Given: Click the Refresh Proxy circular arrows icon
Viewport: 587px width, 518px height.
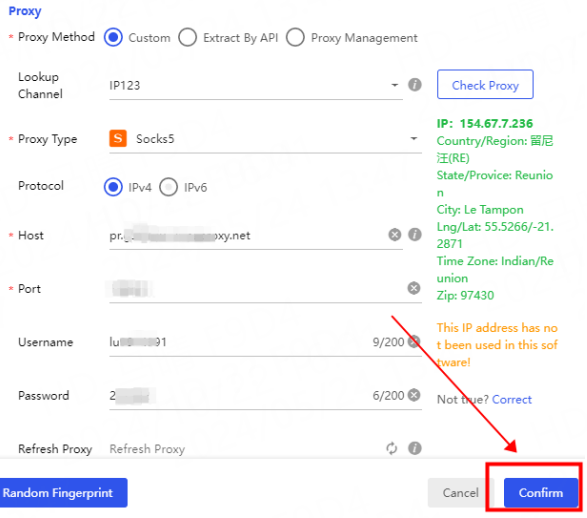Looking at the screenshot, I should (392, 448).
